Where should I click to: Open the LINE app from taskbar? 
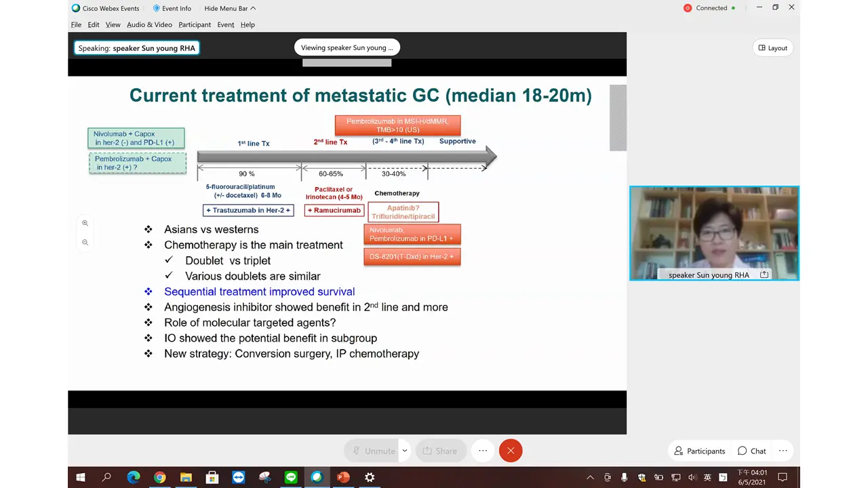pos(291,477)
